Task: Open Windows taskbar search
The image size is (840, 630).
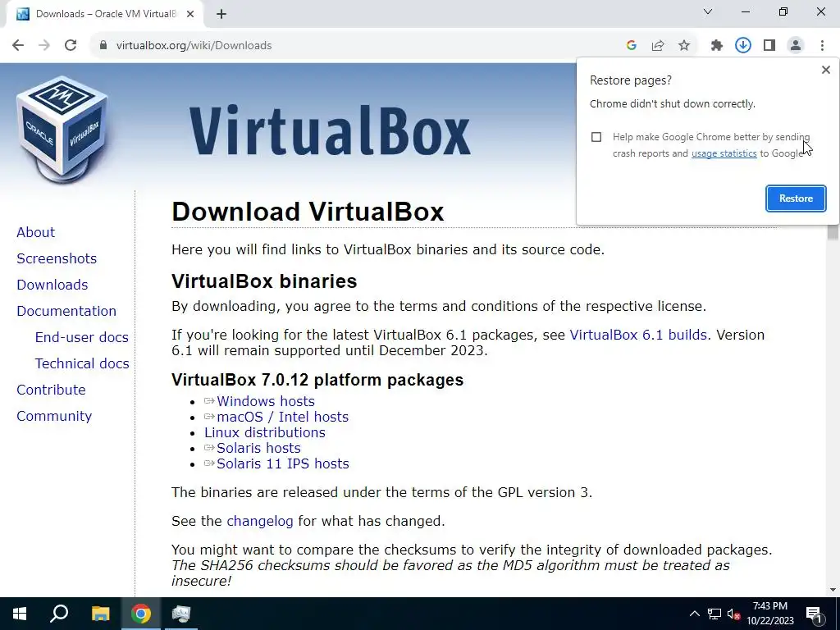Action: (59, 614)
